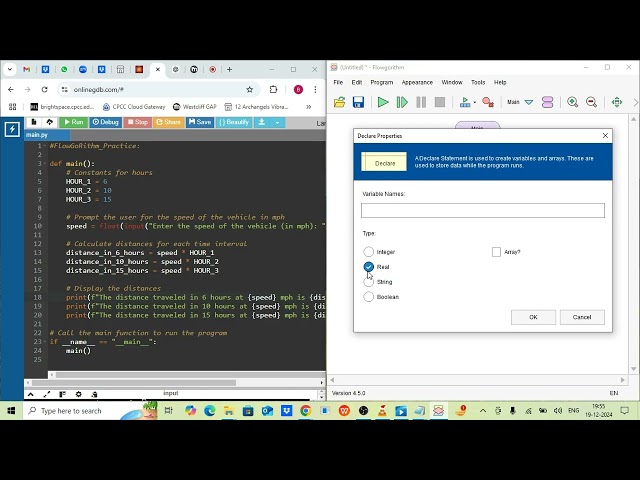Viewport: 640px width, 480px height.
Task: Click the Step forward icon in Flowgorithm
Action: (402, 102)
